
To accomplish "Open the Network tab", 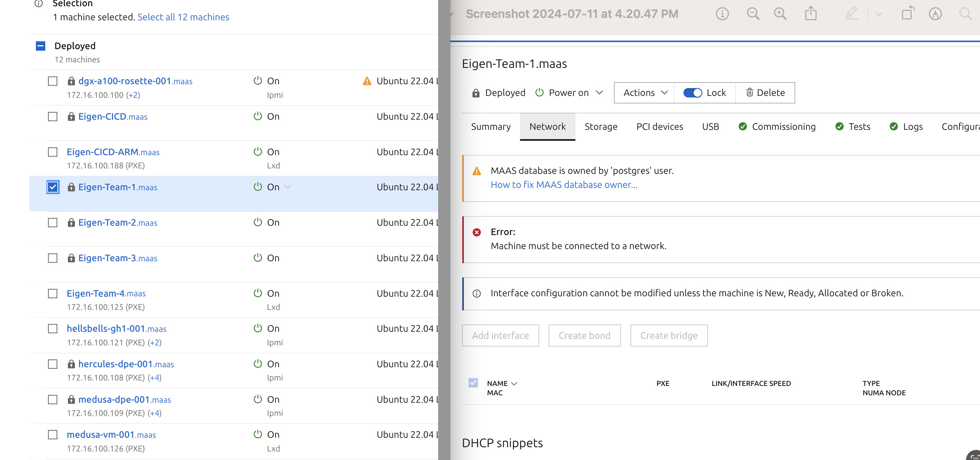I will pos(547,127).
